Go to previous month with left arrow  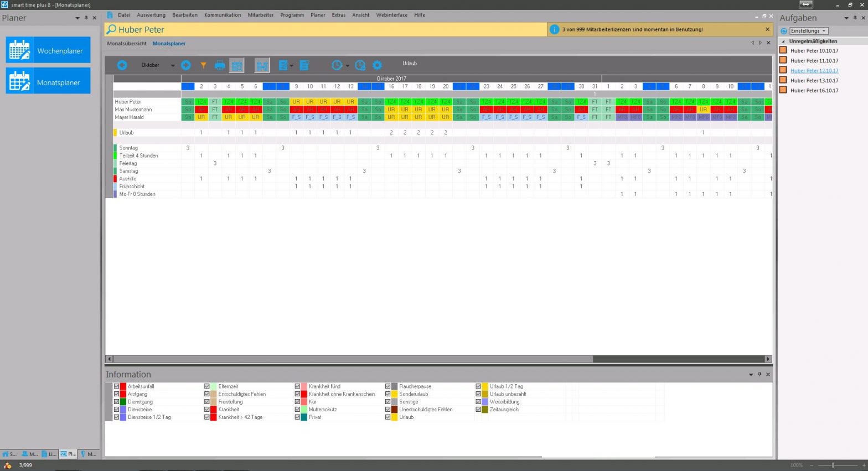[122, 65]
